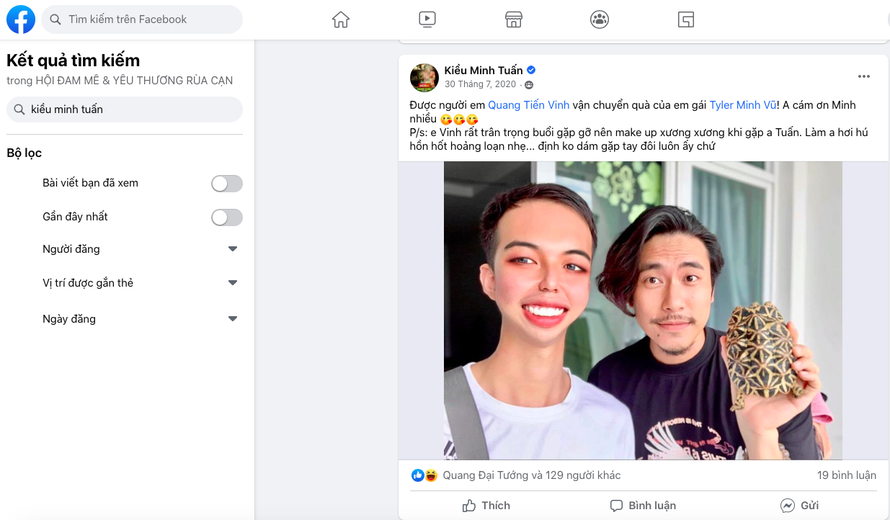Focus the "Tìm kiếm trên Facebook" search box
The width and height of the screenshot is (890, 520).
[x=150, y=19]
